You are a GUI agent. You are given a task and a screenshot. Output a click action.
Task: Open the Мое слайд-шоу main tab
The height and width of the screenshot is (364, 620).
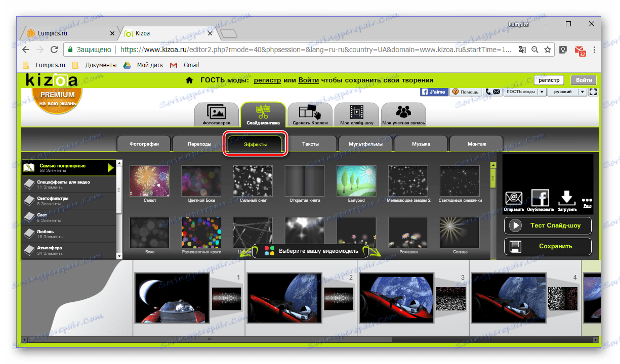click(356, 114)
